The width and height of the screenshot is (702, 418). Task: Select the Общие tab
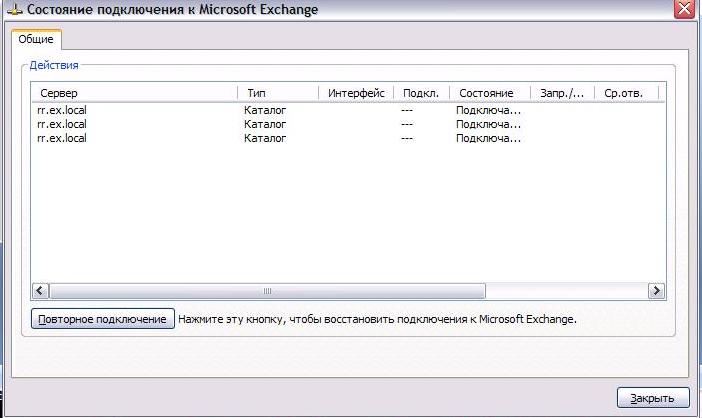point(36,39)
